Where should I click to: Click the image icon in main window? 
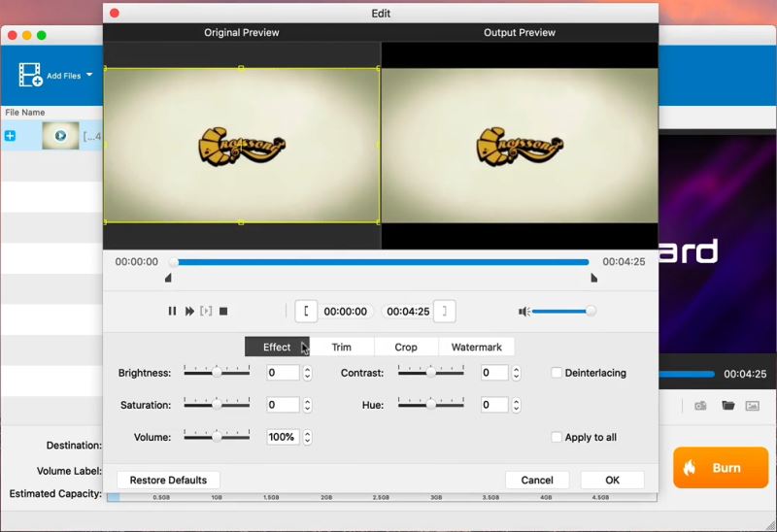(752, 406)
